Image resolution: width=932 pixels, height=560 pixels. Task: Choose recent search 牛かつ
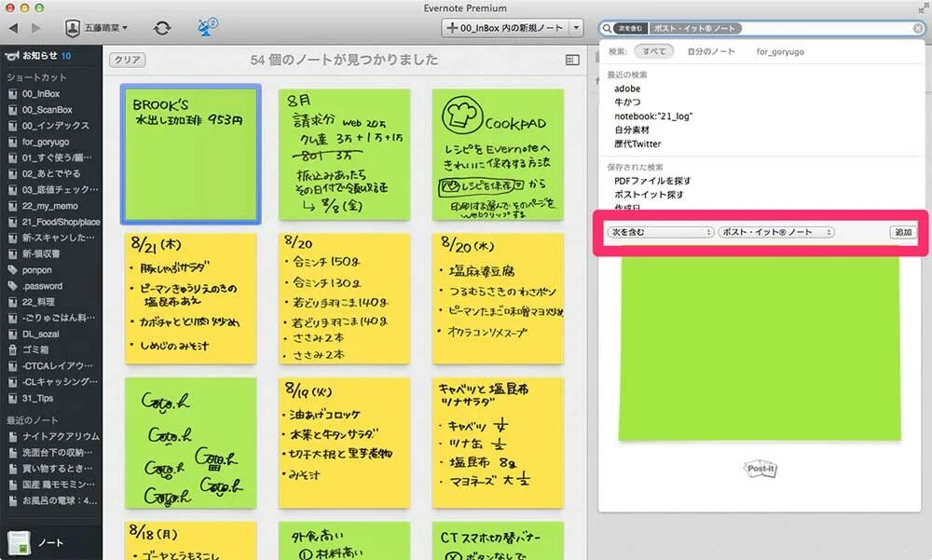tap(627, 102)
